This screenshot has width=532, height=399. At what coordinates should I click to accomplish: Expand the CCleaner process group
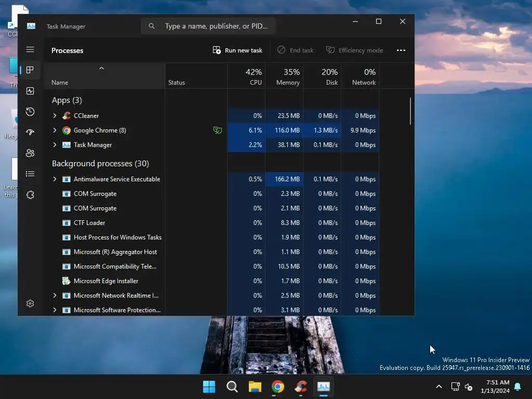coord(55,116)
